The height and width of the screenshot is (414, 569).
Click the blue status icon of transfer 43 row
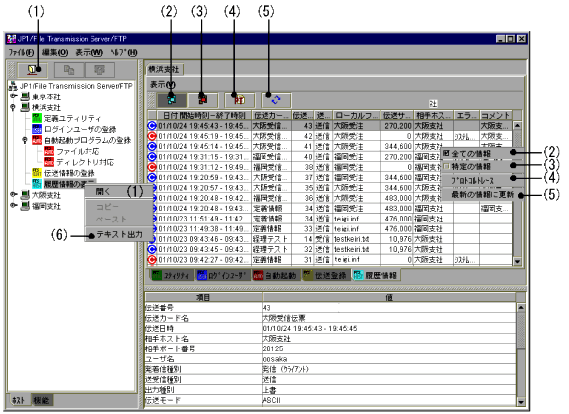tap(152, 126)
